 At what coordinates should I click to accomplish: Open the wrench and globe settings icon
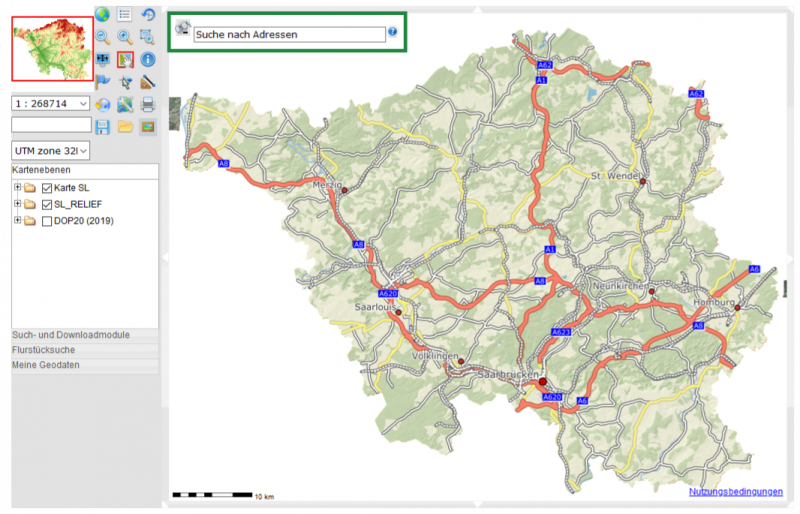pos(125,105)
